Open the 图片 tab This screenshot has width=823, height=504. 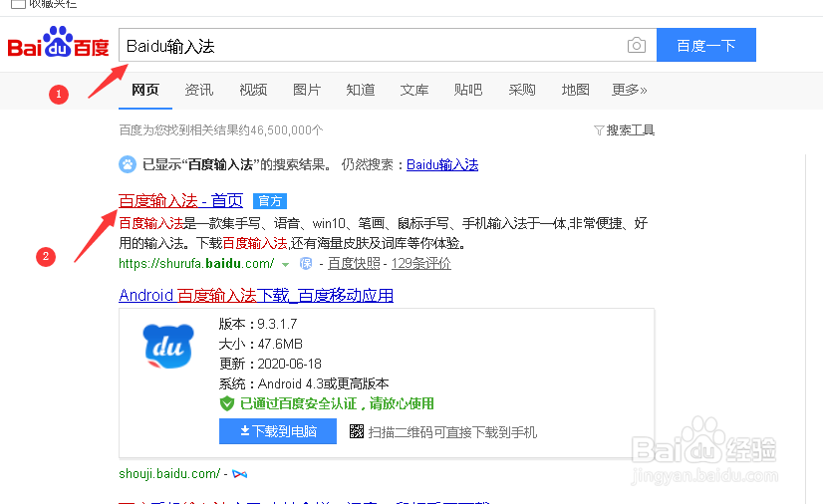tap(307, 90)
